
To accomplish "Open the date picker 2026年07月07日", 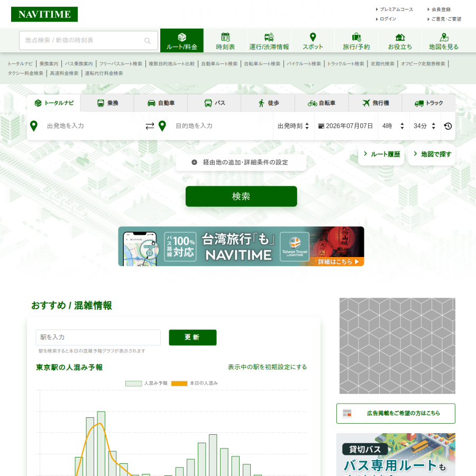I will tap(346, 126).
